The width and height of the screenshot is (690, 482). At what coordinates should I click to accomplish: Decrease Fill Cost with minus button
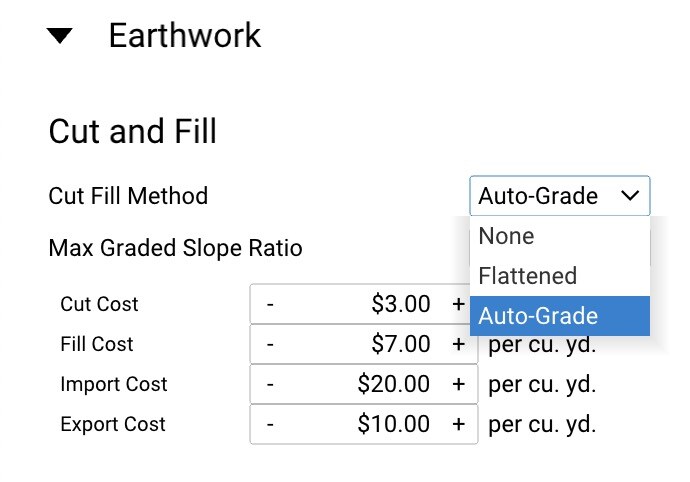tap(270, 344)
